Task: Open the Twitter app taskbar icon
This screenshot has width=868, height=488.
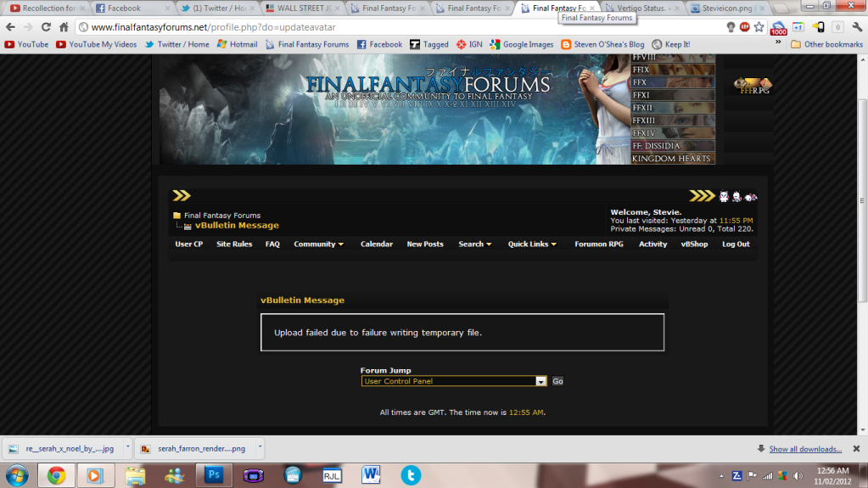Action: tap(411, 475)
